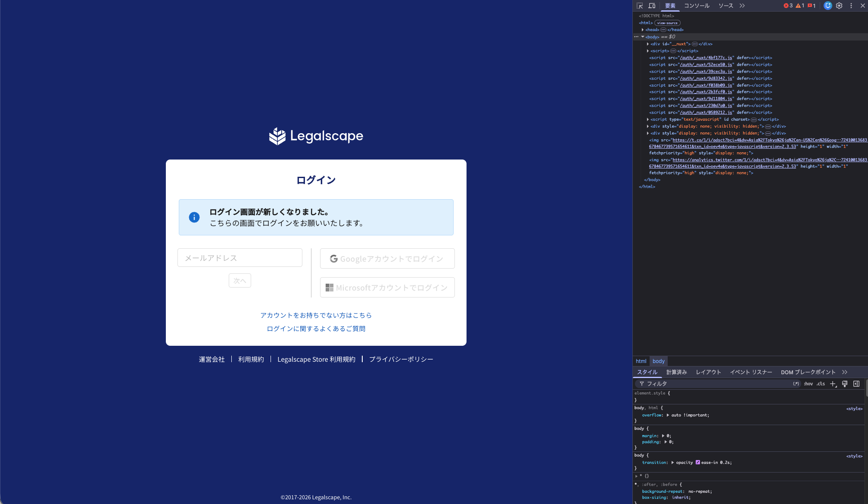
Task: Open the cubic-bezier ease-in swatch editor
Action: tap(697, 462)
